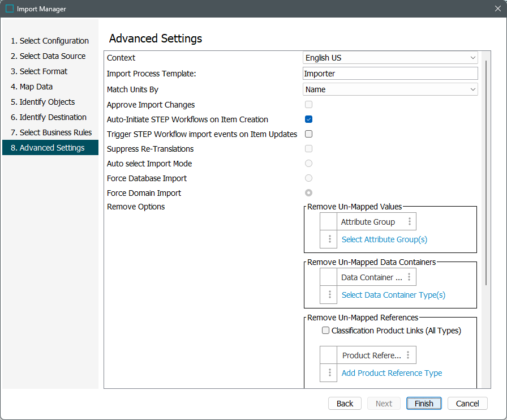Open the Context dropdown showing English US
507x420 pixels.
390,58
